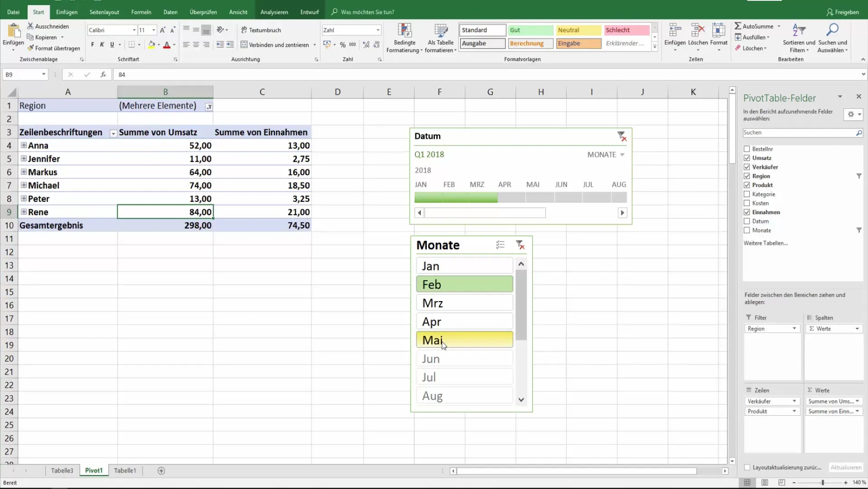Viewport: 868px width, 489px height.
Task: Uncheck the Umsatz field
Action: [x=747, y=158]
